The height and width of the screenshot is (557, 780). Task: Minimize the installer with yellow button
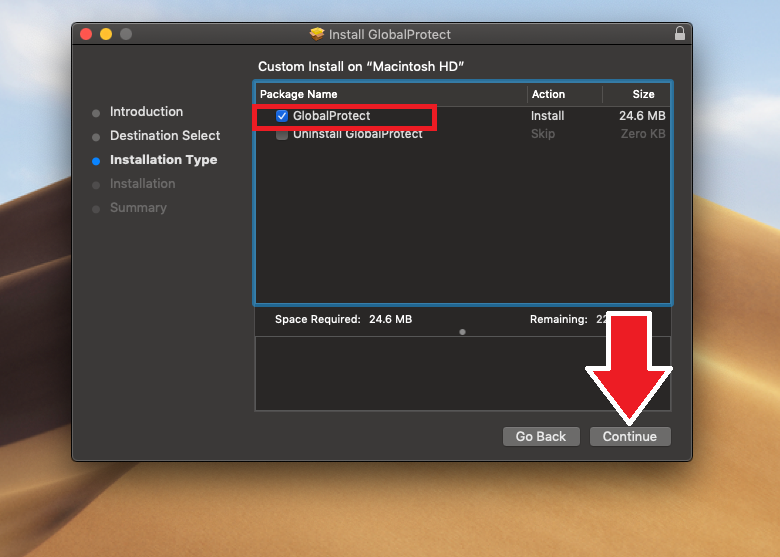106,34
